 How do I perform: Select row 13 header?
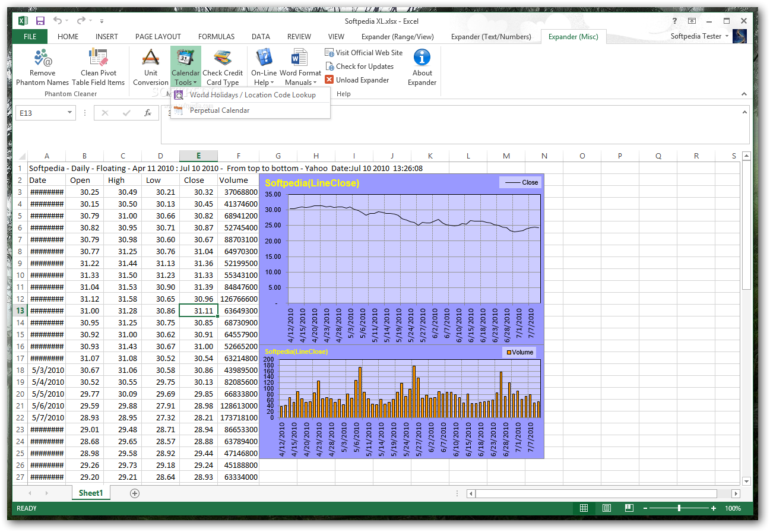click(x=20, y=311)
